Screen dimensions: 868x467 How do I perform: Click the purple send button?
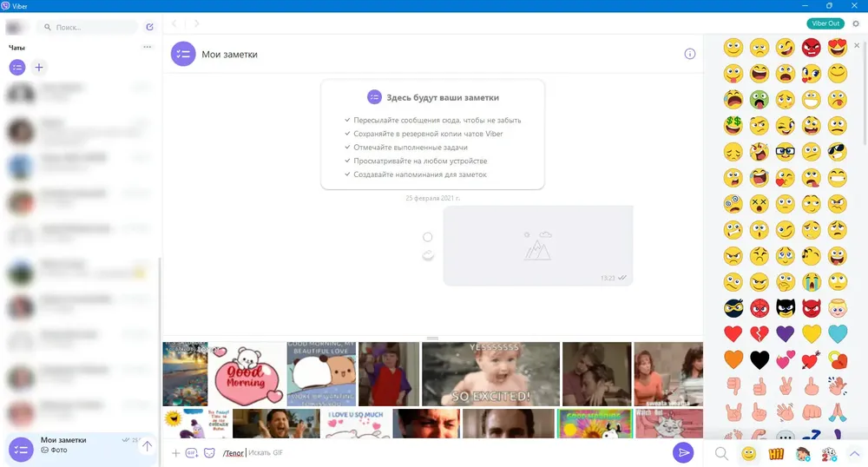click(x=683, y=452)
